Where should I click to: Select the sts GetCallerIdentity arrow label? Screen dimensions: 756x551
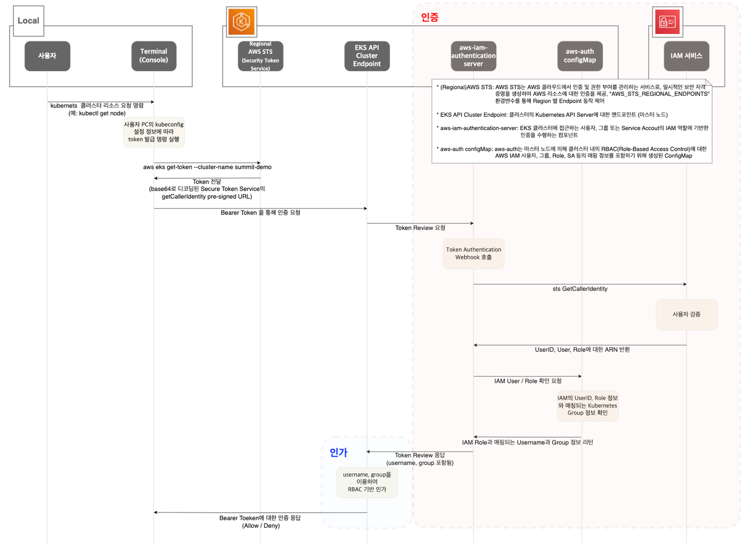pyautogui.click(x=579, y=289)
